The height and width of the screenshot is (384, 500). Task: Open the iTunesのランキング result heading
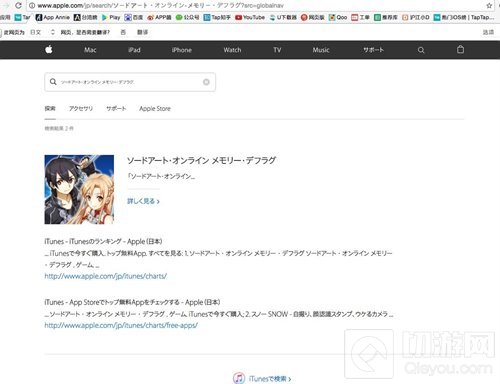pos(103,241)
